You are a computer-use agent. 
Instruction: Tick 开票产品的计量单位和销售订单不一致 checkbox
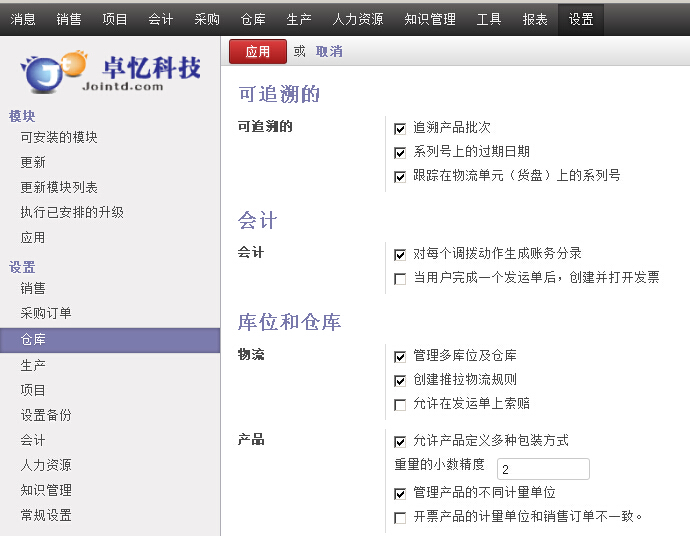(400, 518)
